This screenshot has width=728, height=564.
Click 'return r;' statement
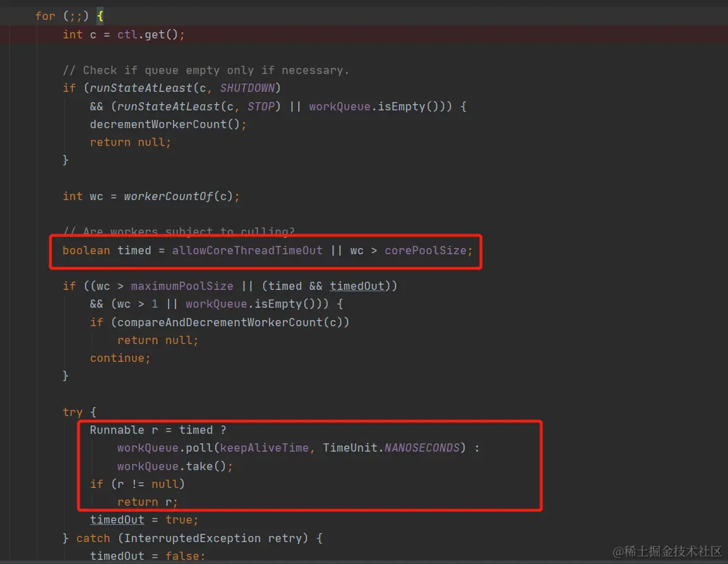[147, 502]
